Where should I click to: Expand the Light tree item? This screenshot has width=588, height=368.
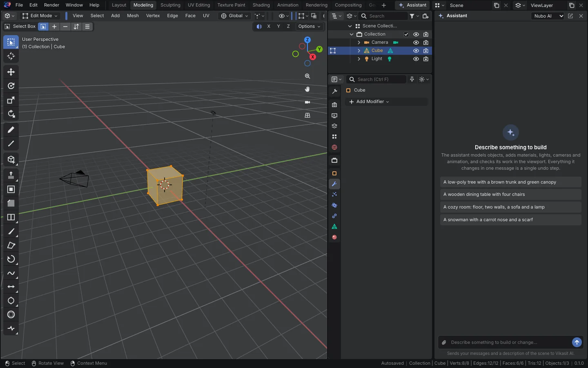(x=359, y=59)
